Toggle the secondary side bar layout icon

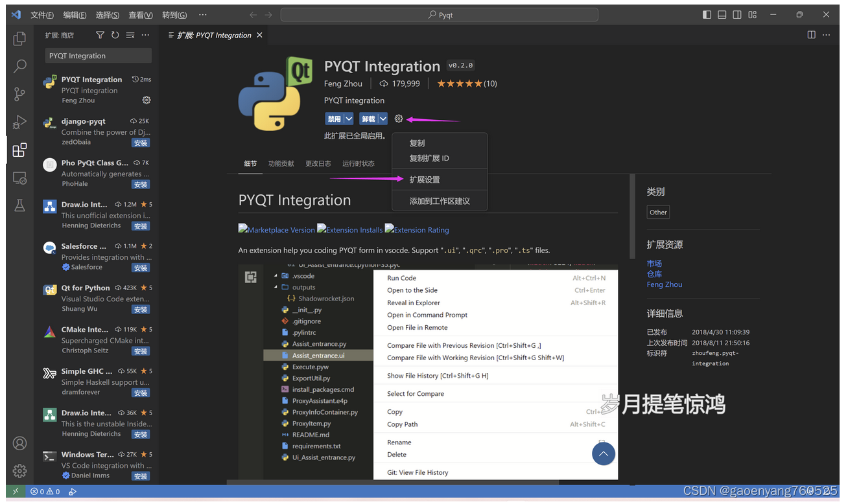click(x=737, y=14)
